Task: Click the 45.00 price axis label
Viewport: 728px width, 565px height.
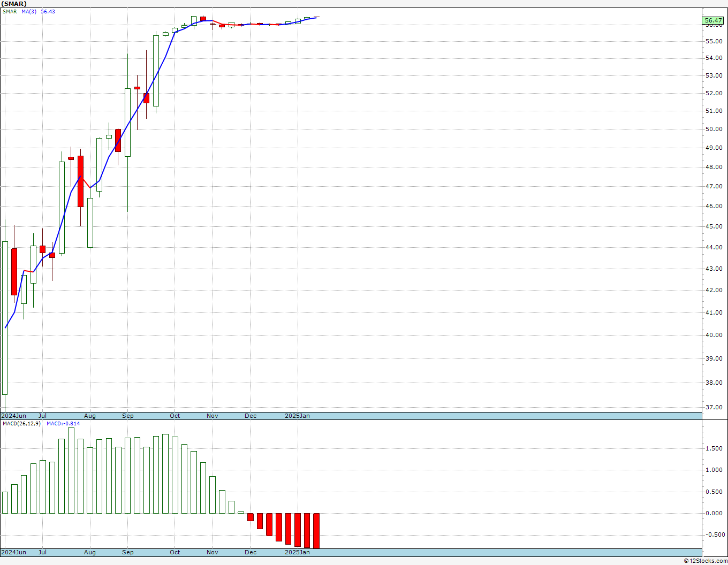Action: pyautogui.click(x=714, y=226)
